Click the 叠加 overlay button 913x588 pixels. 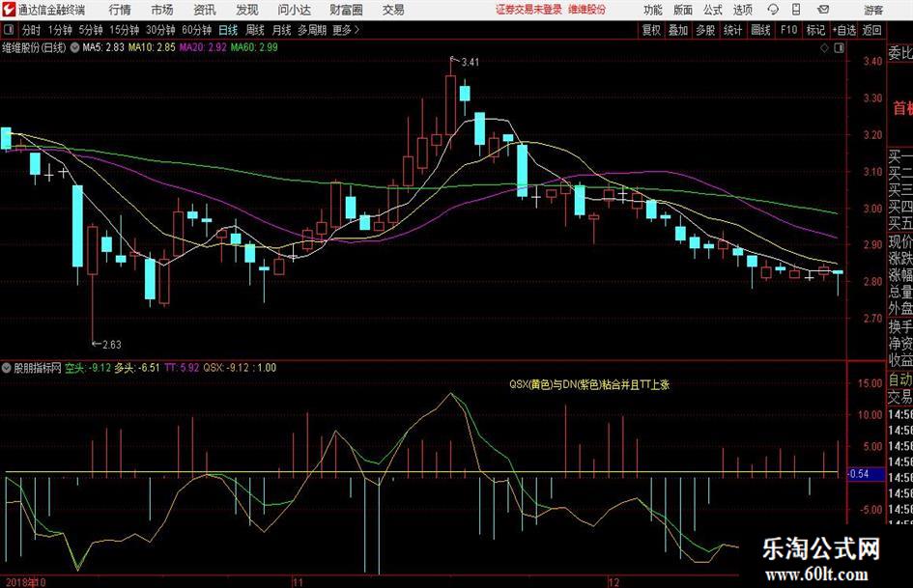point(678,30)
